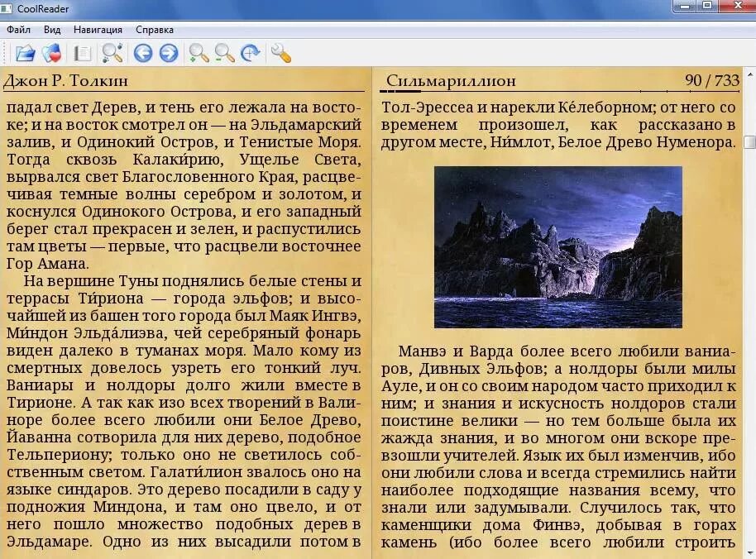Viewport: 756px width, 559px height.
Task: Open a book file via the folder icon
Action: (27, 52)
